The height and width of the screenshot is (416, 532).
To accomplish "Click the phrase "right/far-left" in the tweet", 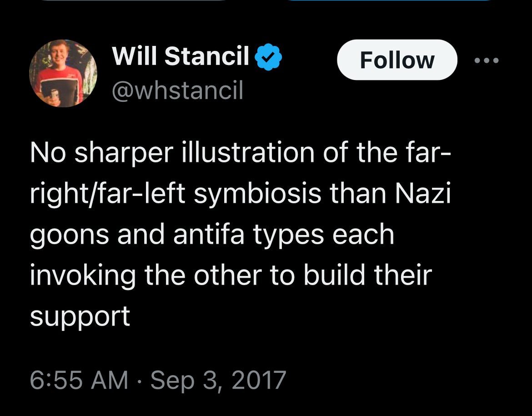I will coord(108,194).
